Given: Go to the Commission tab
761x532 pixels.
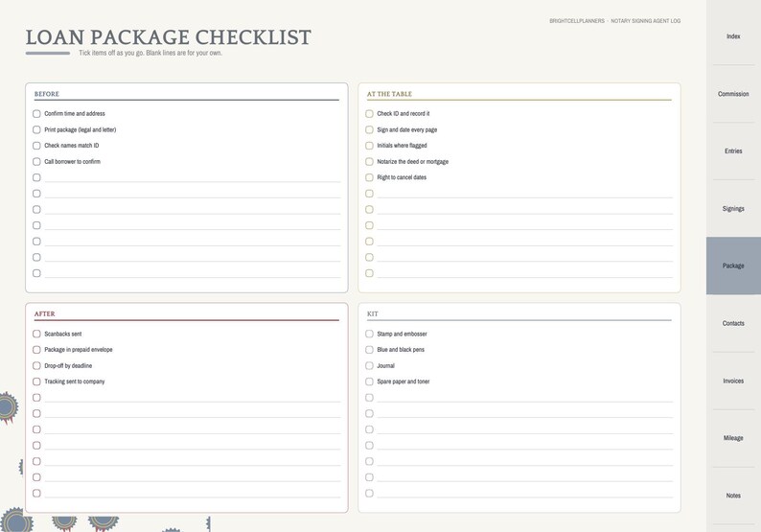Looking at the screenshot, I should tap(733, 94).
